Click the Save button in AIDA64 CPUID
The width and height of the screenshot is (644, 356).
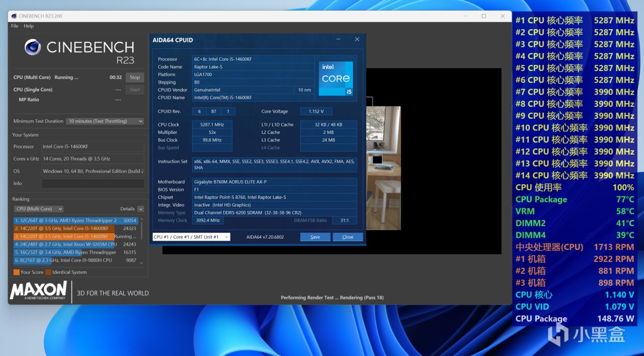click(x=315, y=237)
